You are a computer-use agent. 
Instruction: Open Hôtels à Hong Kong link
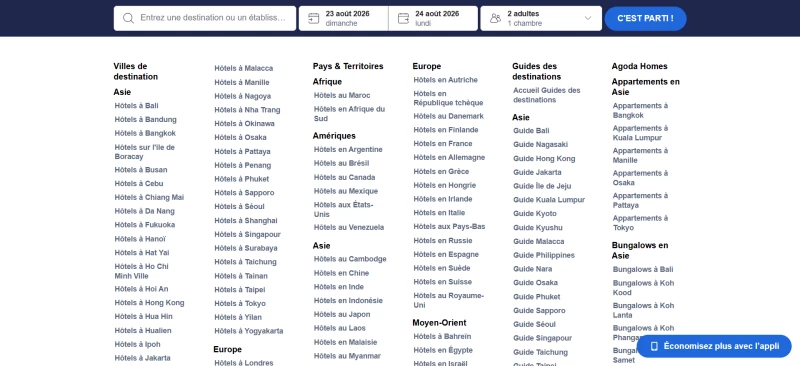point(149,303)
